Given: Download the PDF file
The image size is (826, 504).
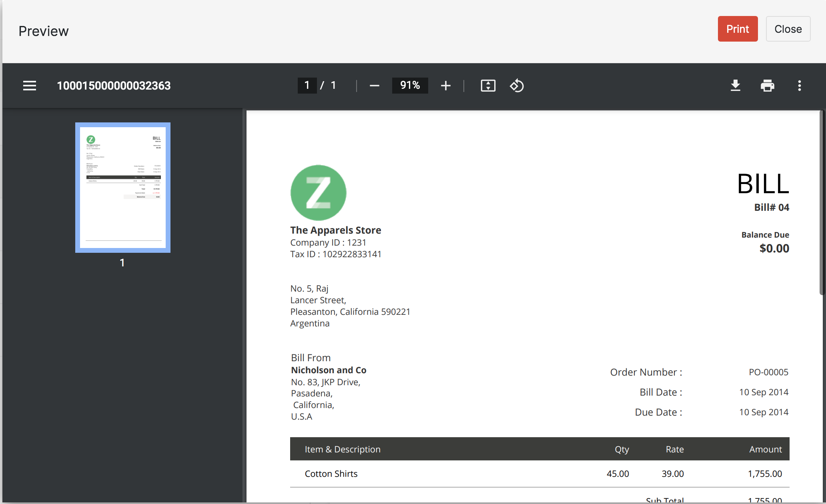Looking at the screenshot, I should [735, 86].
